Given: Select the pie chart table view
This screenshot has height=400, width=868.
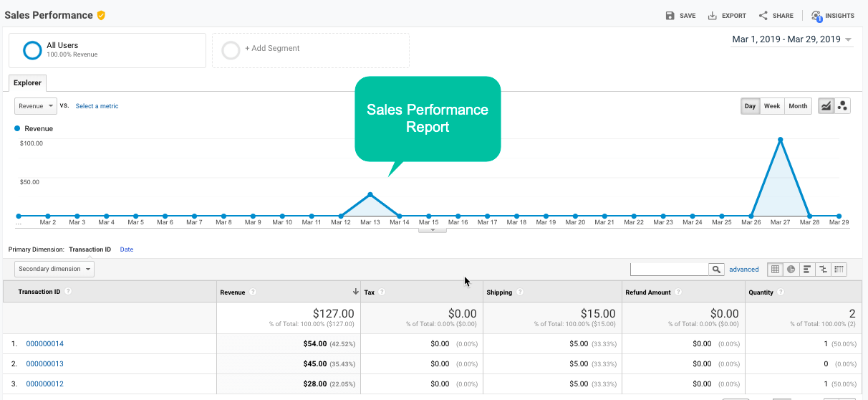Looking at the screenshot, I should pyautogui.click(x=791, y=270).
